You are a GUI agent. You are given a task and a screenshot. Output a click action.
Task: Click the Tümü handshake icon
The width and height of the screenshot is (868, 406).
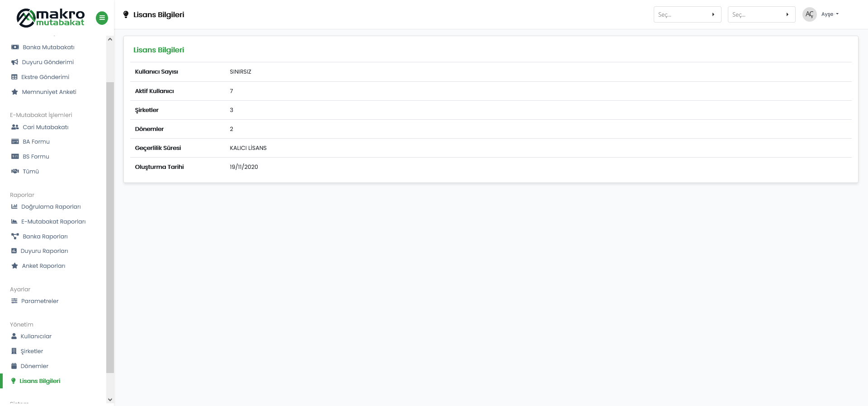coord(15,171)
